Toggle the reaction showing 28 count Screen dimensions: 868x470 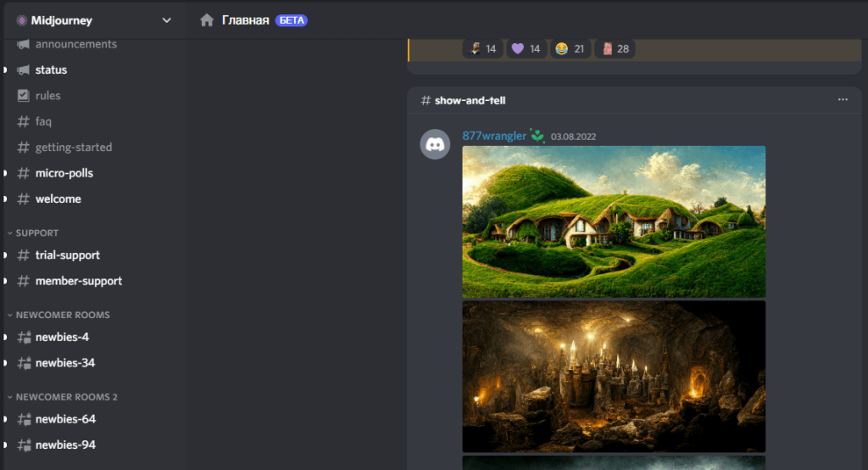point(615,49)
